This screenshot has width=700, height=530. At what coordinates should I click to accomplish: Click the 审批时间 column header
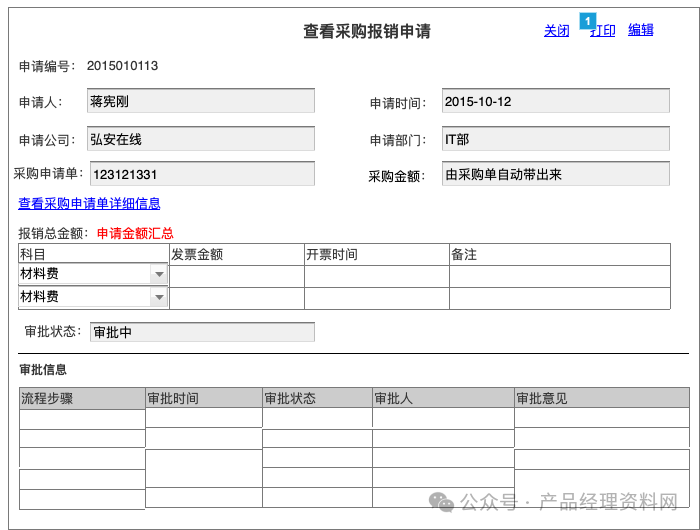pyautogui.click(x=204, y=398)
